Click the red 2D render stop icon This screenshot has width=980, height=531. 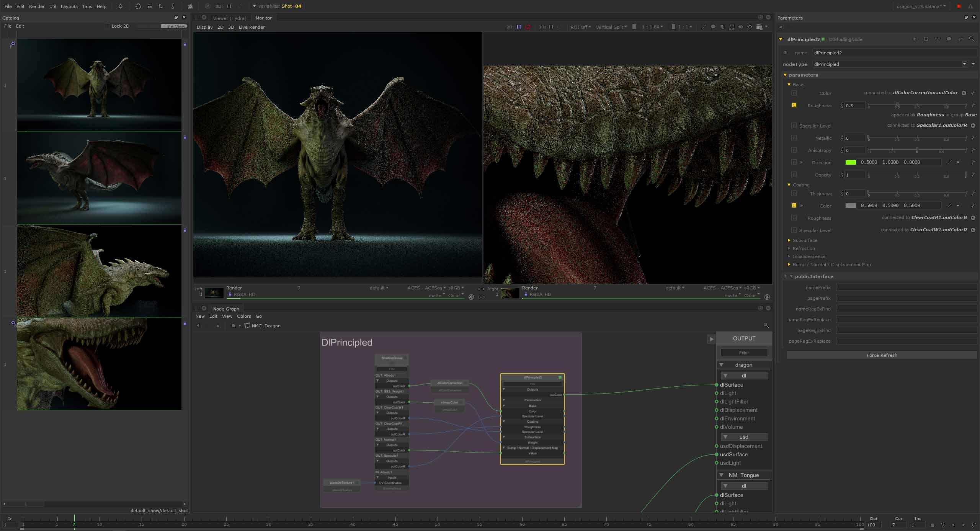pyautogui.click(x=528, y=27)
